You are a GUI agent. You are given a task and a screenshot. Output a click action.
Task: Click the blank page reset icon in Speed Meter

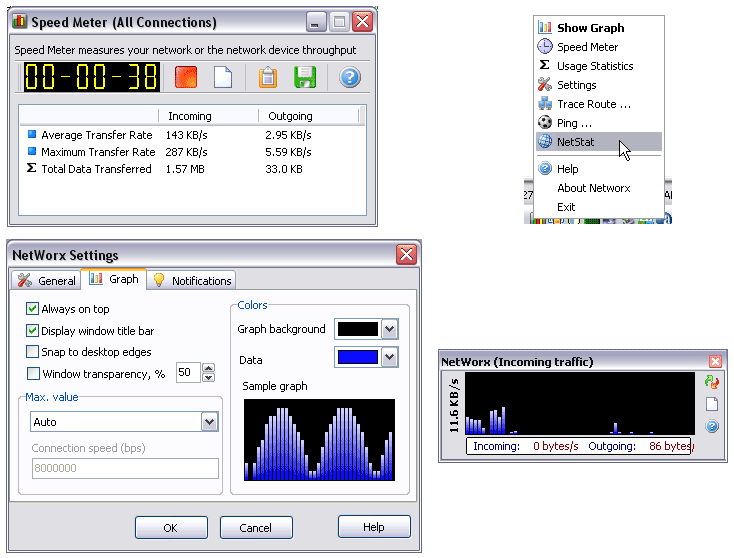click(x=223, y=77)
